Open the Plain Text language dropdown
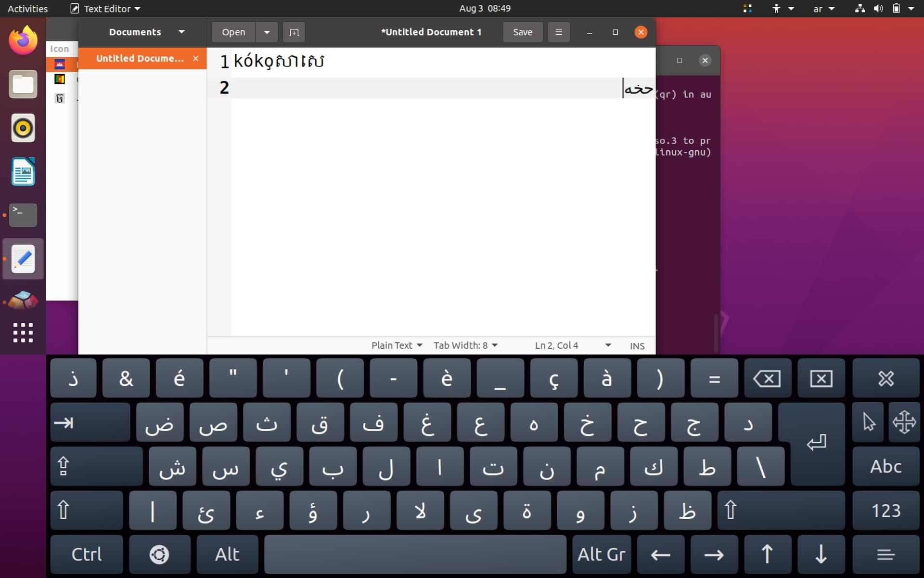 (x=397, y=345)
